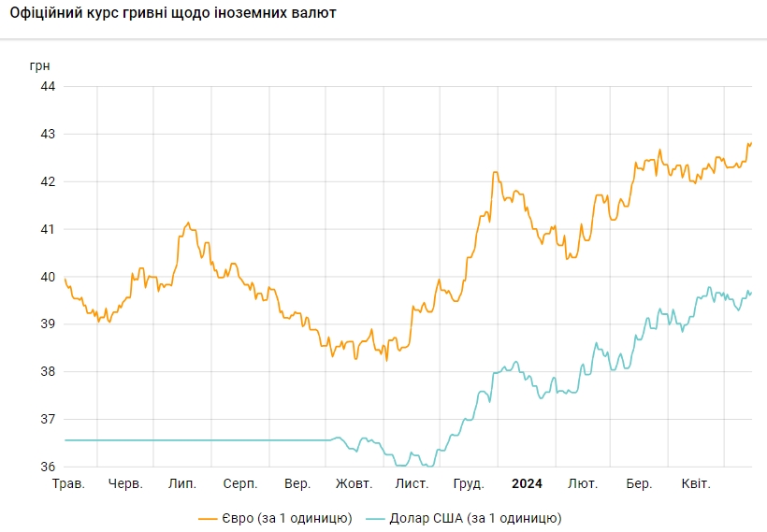Click the Груд. month label on the x-axis
767x532 pixels.
pos(468,483)
